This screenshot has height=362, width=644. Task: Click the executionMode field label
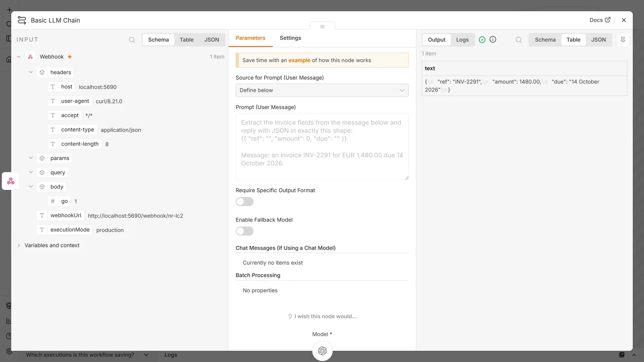[70, 230]
